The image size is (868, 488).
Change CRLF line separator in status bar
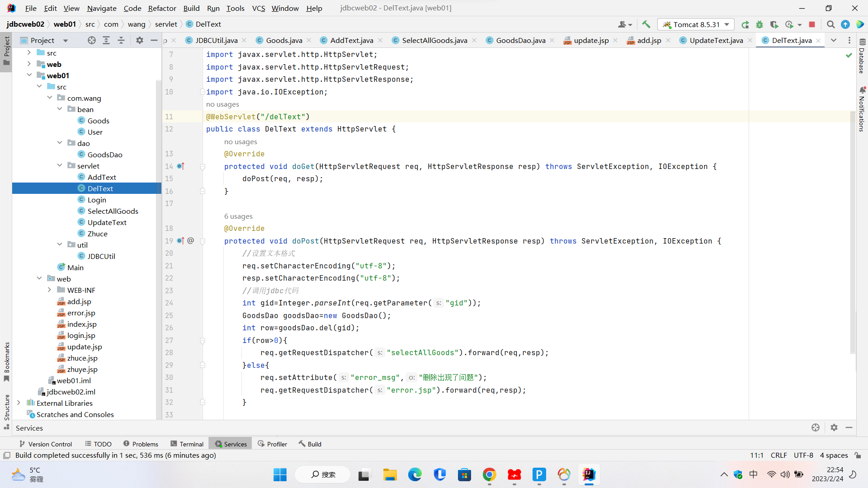(x=778, y=455)
